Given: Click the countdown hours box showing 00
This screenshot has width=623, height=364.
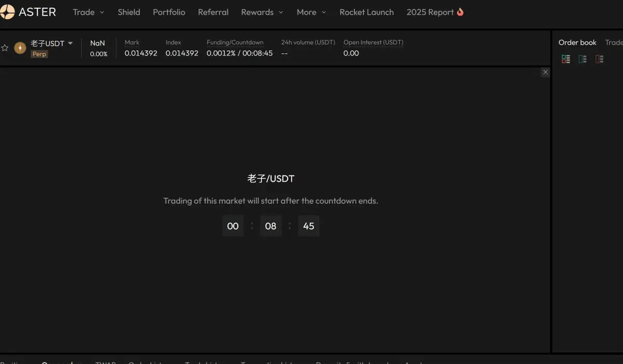Looking at the screenshot, I should (233, 226).
